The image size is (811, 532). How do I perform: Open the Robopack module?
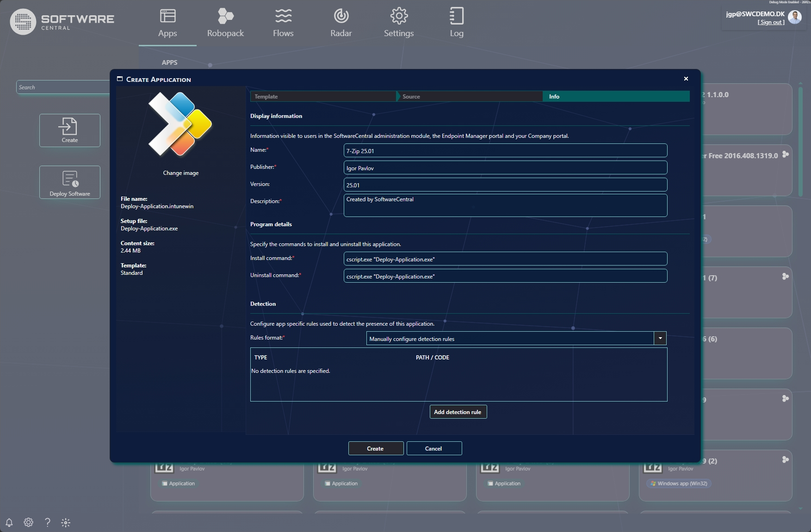pos(225,23)
